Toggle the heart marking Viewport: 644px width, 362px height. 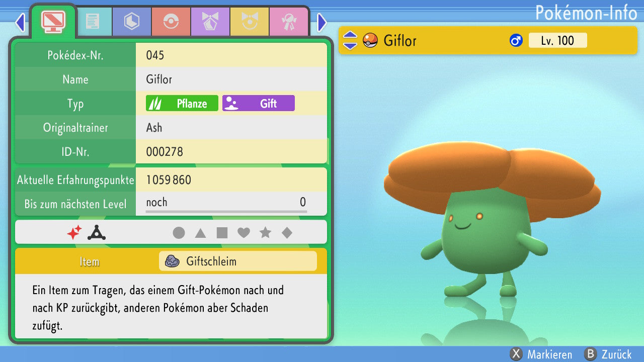(244, 233)
